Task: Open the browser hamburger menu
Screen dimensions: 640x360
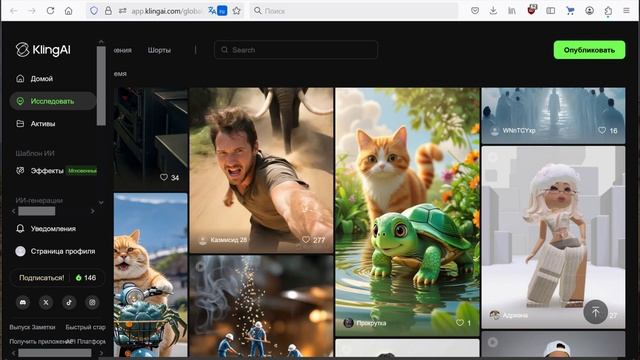Action: pos(626,11)
